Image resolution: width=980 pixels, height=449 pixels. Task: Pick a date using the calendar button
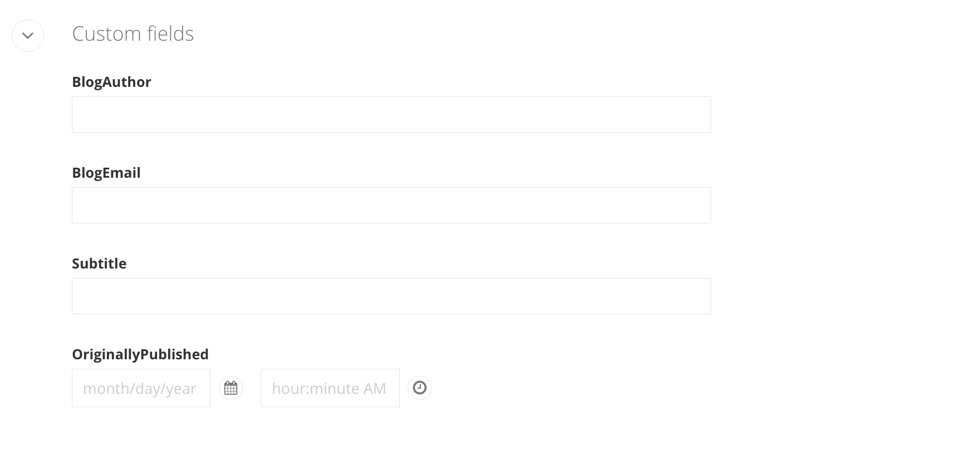231,388
